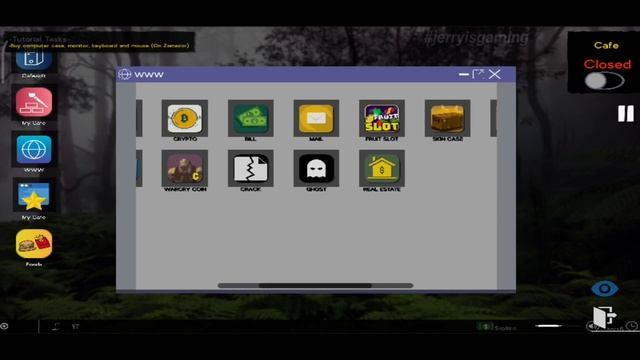Click the globe icon in WWW title bar

[124, 74]
